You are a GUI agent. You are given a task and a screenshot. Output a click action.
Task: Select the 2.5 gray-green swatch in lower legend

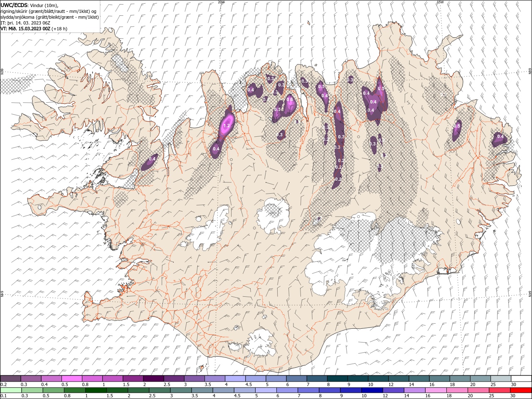click(x=160, y=390)
